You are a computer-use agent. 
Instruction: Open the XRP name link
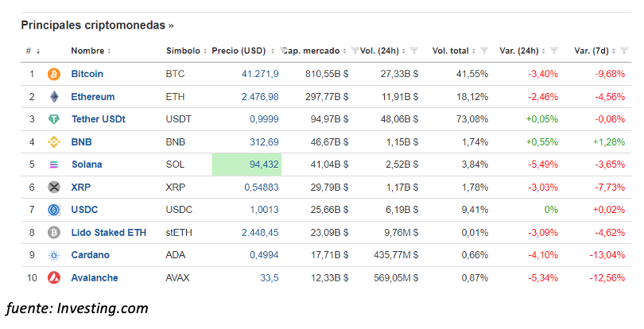[x=81, y=188]
